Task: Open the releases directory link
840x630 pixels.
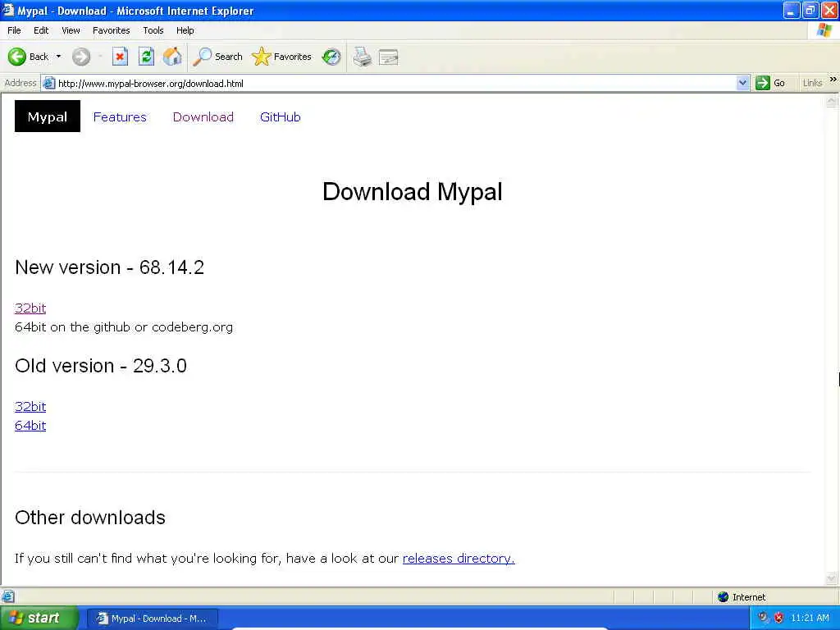Action: tap(459, 558)
